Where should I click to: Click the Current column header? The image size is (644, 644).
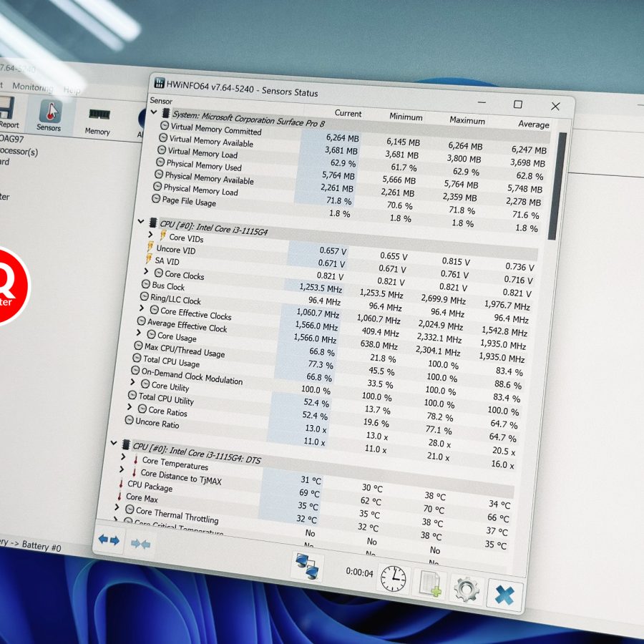pos(348,113)
